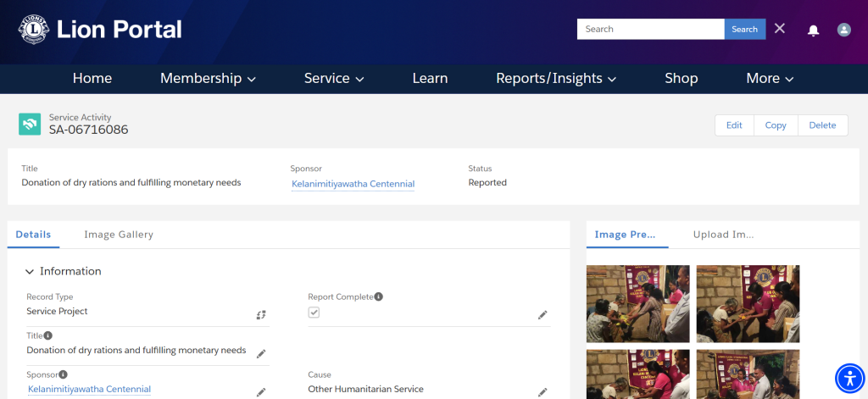Click the Copy button
This screenshot has width=868, height=399.
click(x=776, y=125)
